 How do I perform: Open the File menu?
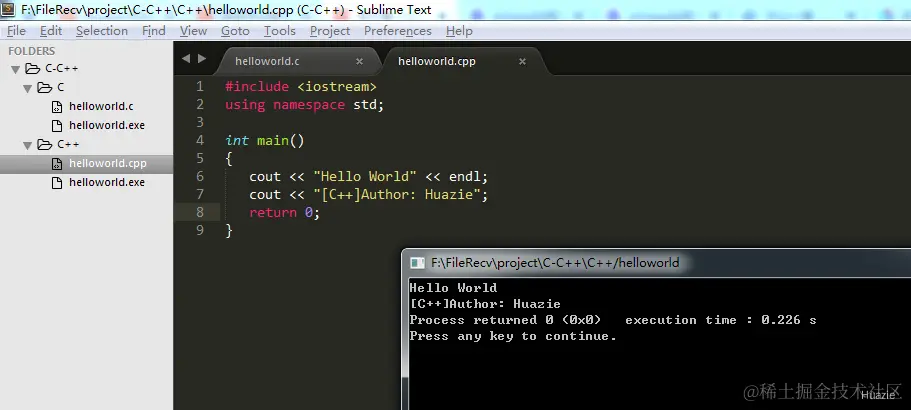(16, 31)
